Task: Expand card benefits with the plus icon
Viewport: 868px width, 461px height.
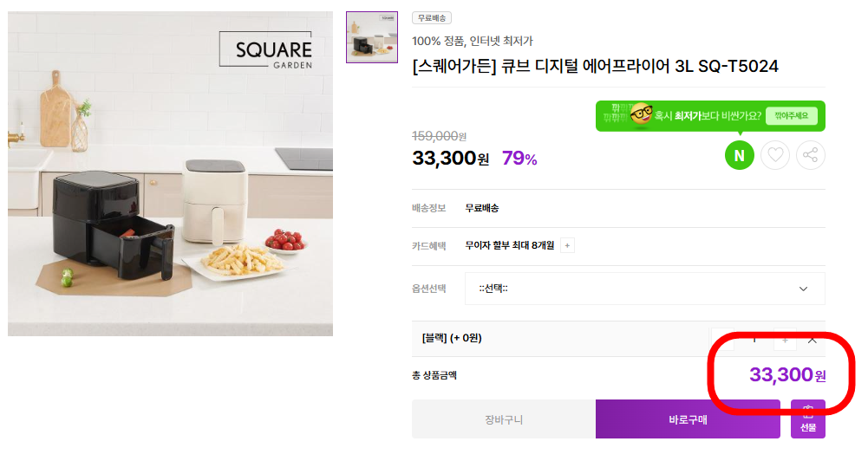Action: tap(567, 245)
